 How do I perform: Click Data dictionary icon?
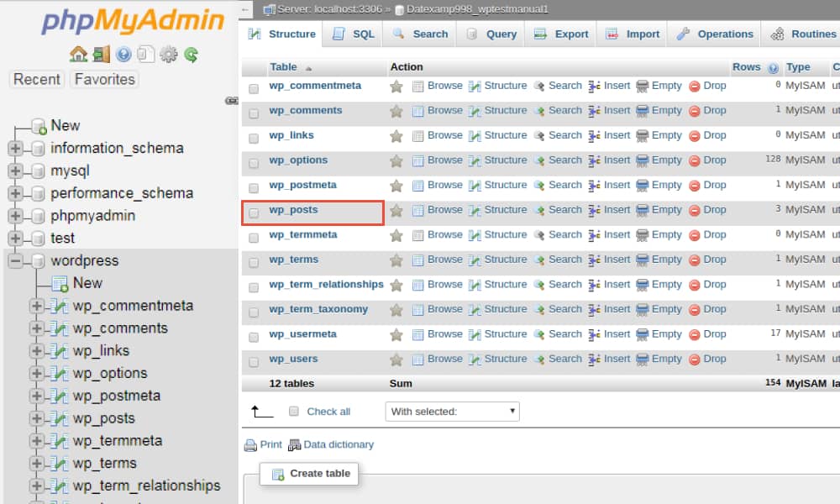pyautogui.click(x=294, y=445)
